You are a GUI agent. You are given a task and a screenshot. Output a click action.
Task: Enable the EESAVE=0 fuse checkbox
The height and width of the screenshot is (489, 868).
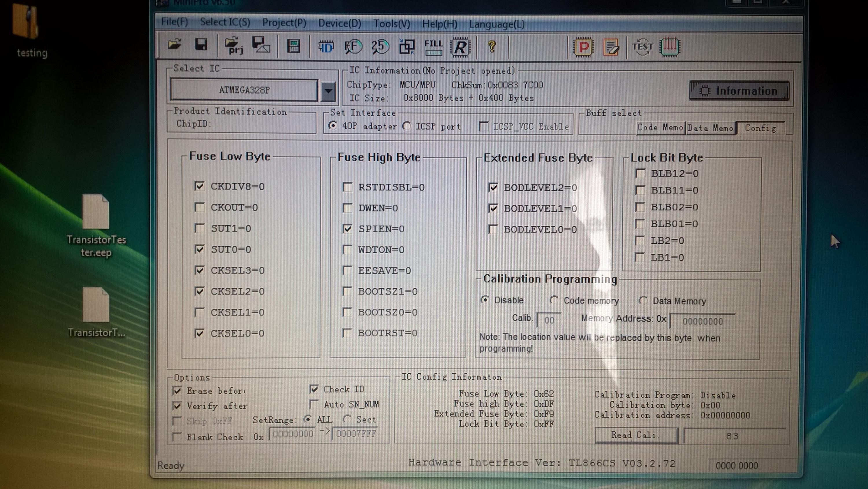[347, 270]
